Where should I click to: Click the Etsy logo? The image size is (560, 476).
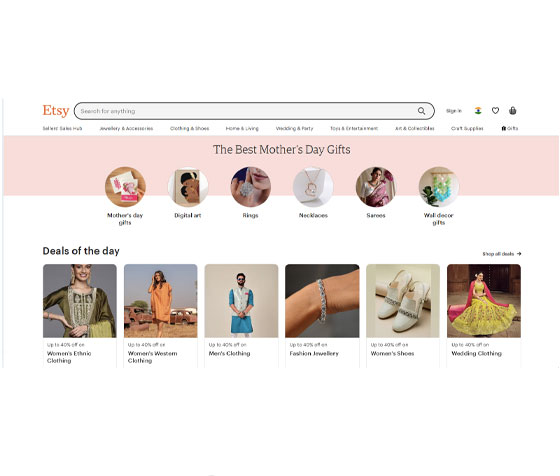pos(56,111)
